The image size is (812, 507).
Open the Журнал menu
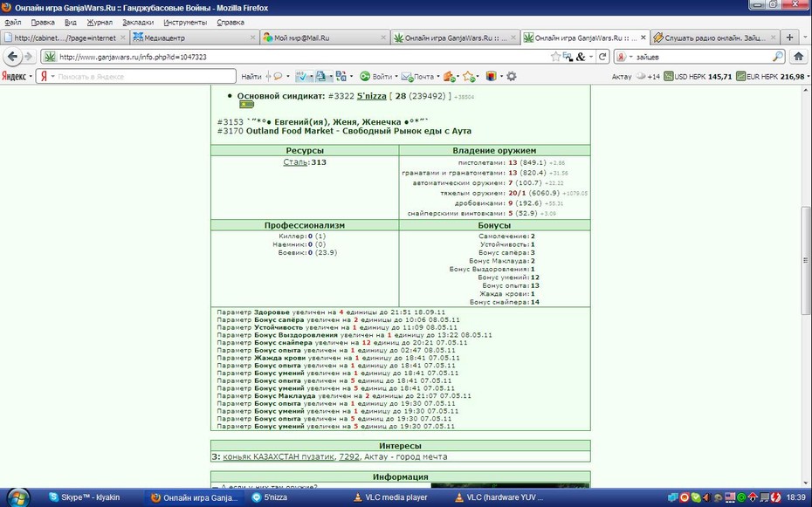(100, 22)
